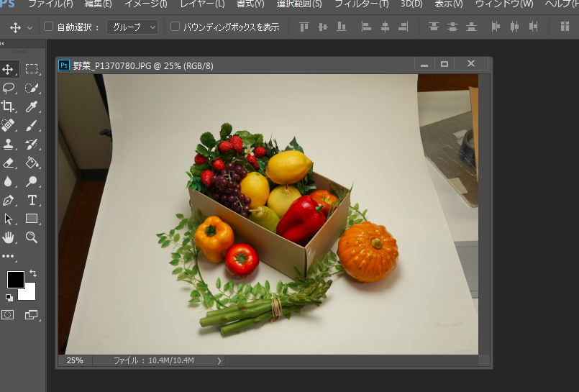Distribute bottom edges
Viewport: 579px width, 392px height.
point(471,27)
